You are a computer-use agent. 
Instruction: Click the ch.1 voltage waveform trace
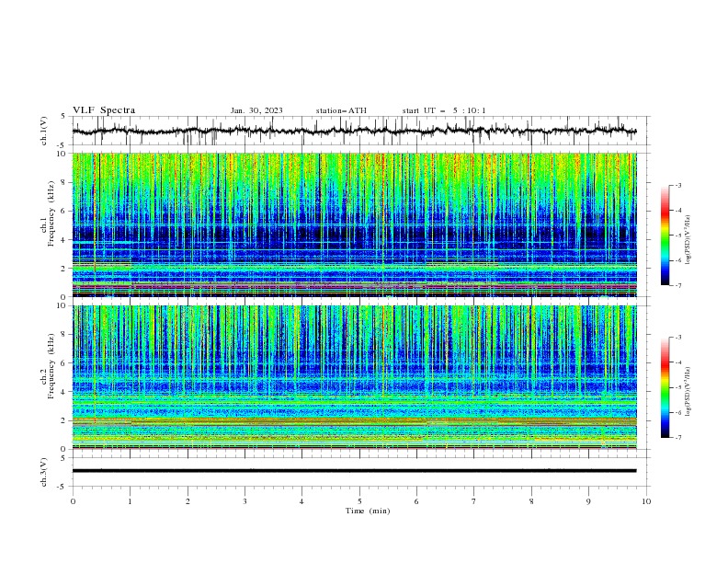pos(354,131)
